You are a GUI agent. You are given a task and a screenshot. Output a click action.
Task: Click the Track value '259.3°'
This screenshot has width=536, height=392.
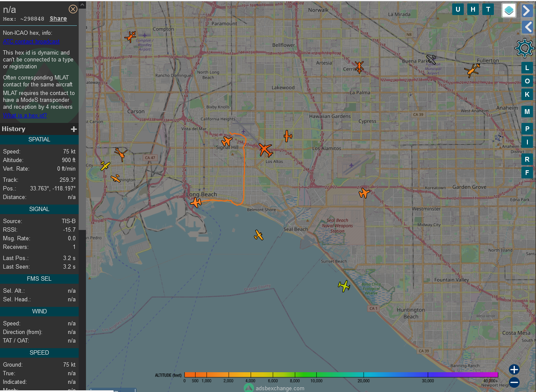(x=67, y=180)
